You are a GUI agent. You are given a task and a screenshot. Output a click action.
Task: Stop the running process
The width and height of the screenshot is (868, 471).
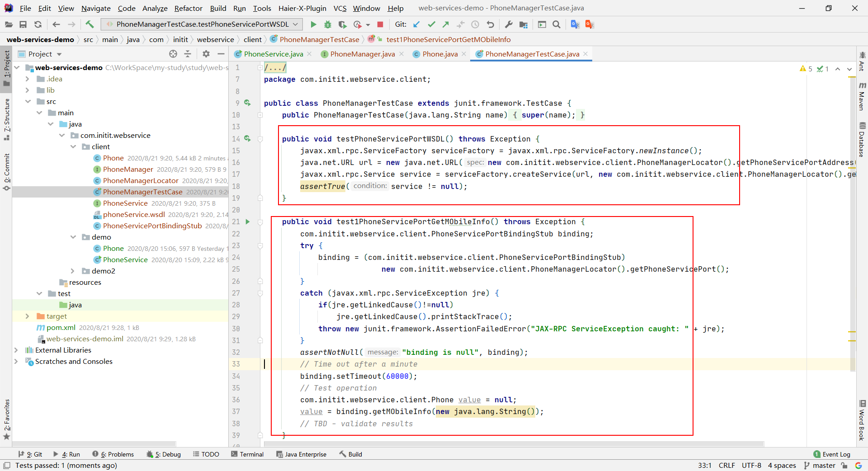tap(380, 24)
